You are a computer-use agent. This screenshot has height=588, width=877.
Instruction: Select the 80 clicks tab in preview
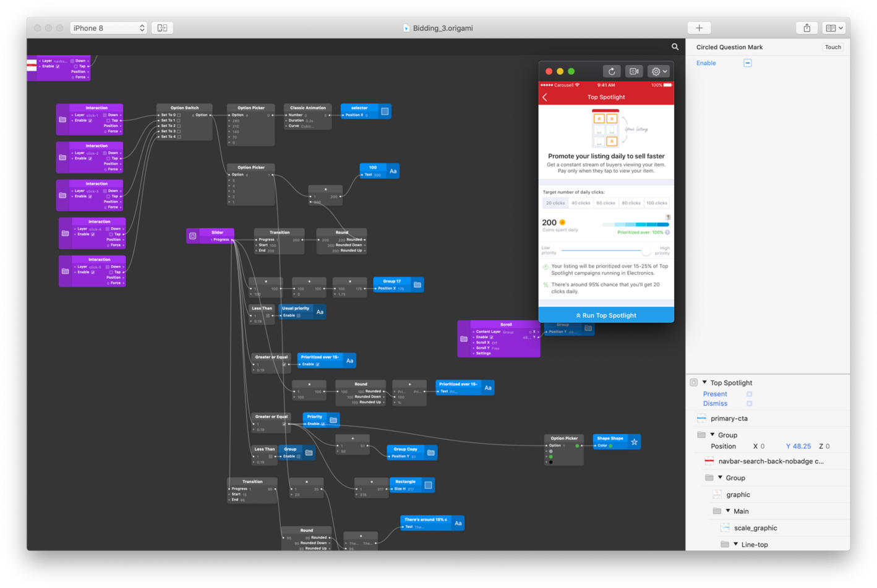(x=631, y=203)
